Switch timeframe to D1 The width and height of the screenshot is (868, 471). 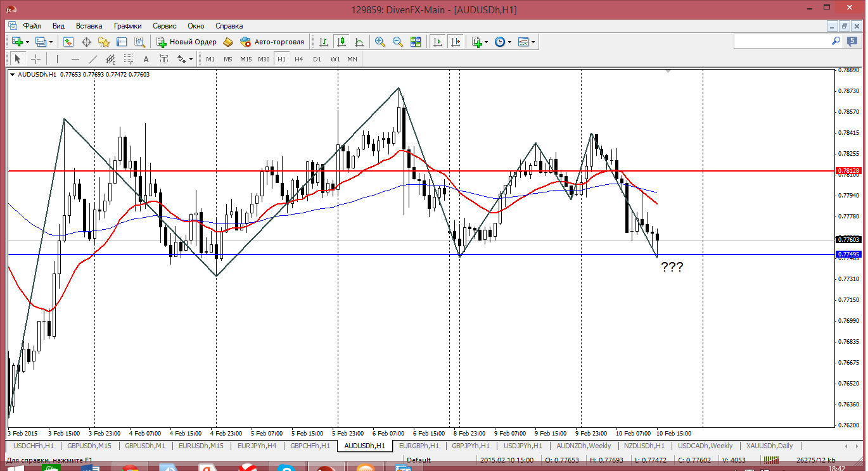(x=317, y=59)
